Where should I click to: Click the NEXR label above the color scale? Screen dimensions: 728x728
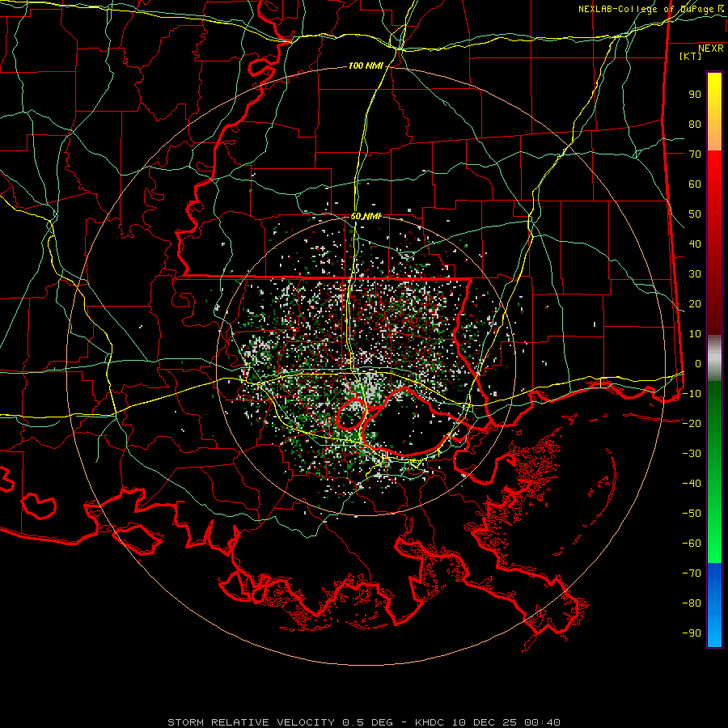pos(711,49)
